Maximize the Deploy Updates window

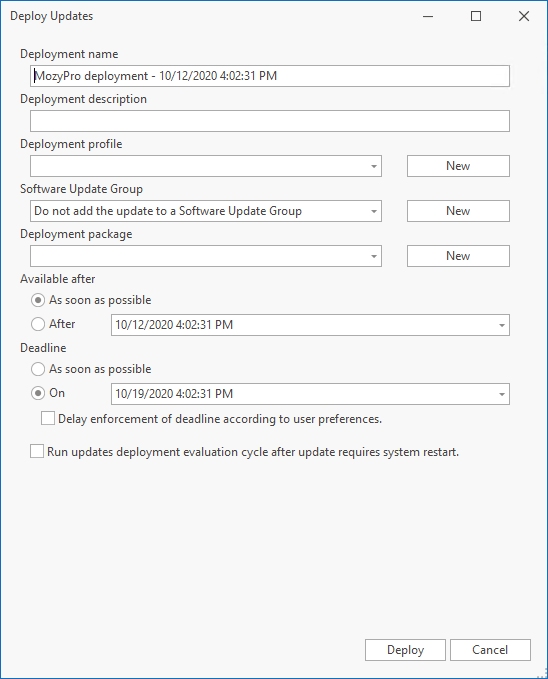click(476, 16)
